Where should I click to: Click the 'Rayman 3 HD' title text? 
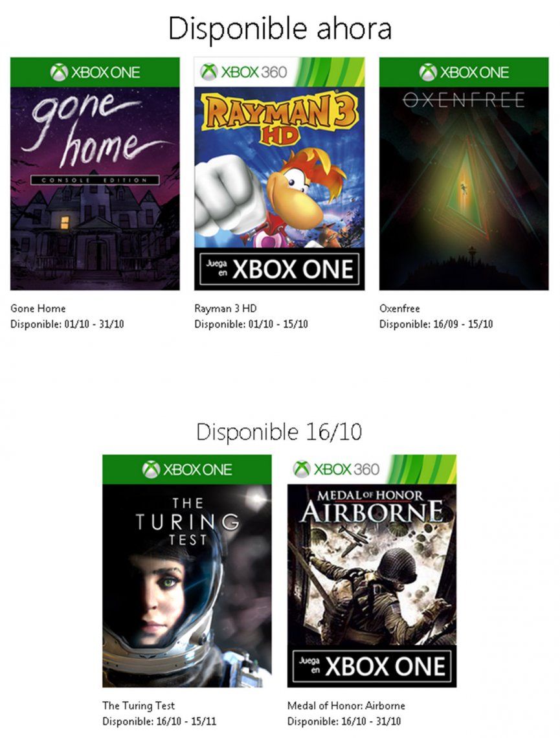[x=225, y=308]
